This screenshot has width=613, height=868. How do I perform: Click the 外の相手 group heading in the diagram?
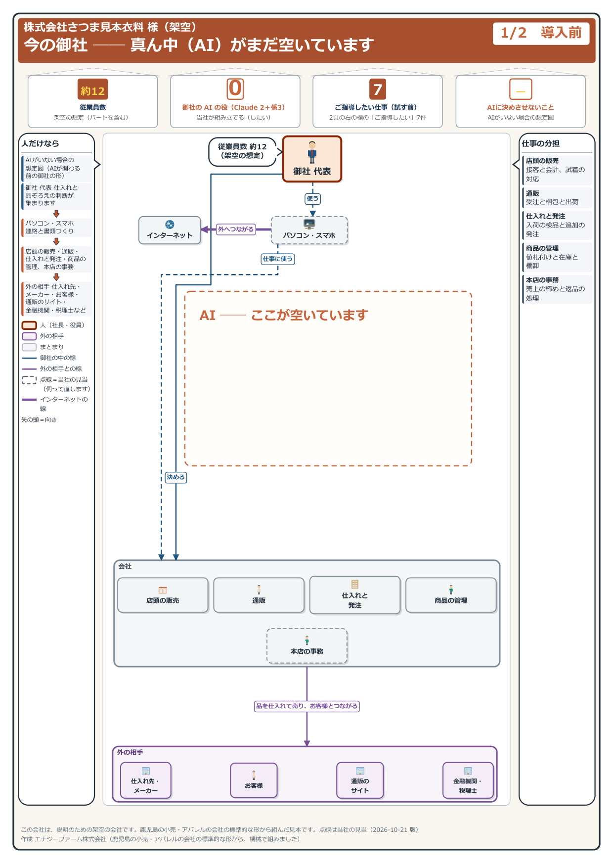pos(130,752)
